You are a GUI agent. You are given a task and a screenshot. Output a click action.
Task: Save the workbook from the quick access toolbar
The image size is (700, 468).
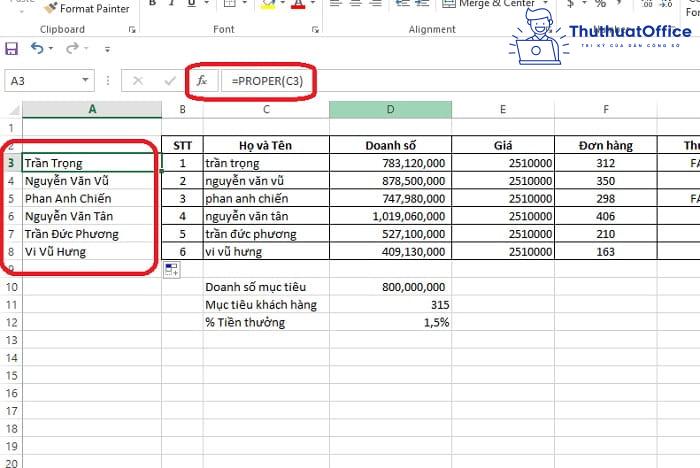[12, 48]
